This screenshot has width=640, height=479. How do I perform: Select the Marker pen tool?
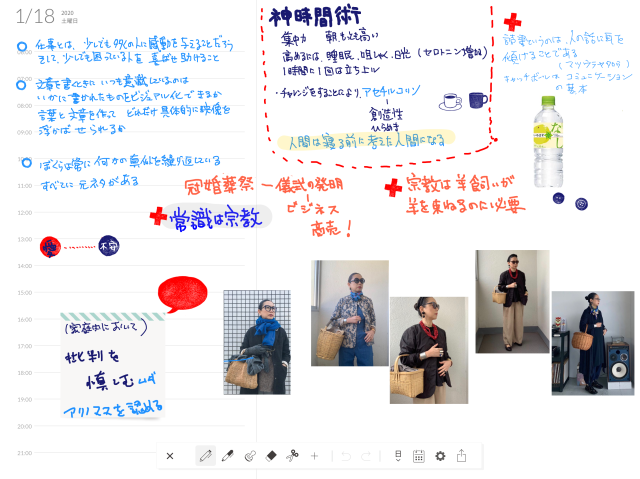(x=228, y=456)
